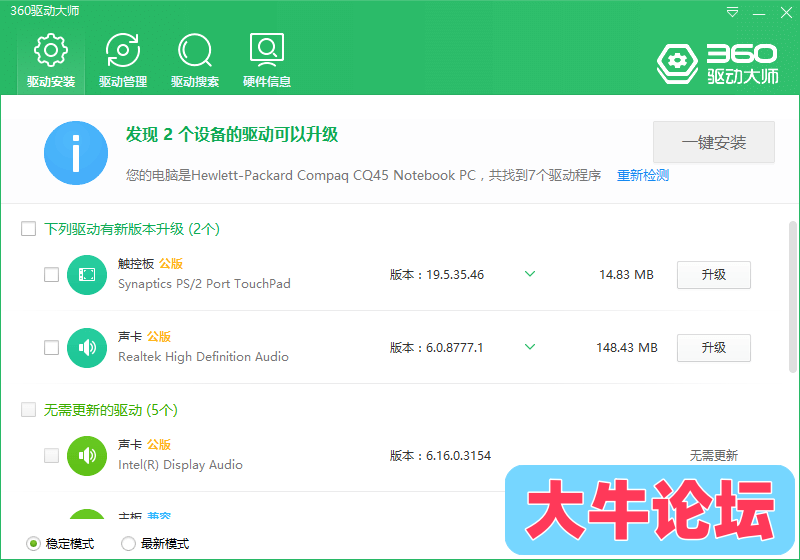Click the blue info icon
800x560 pixels.
tap(76, 153)
